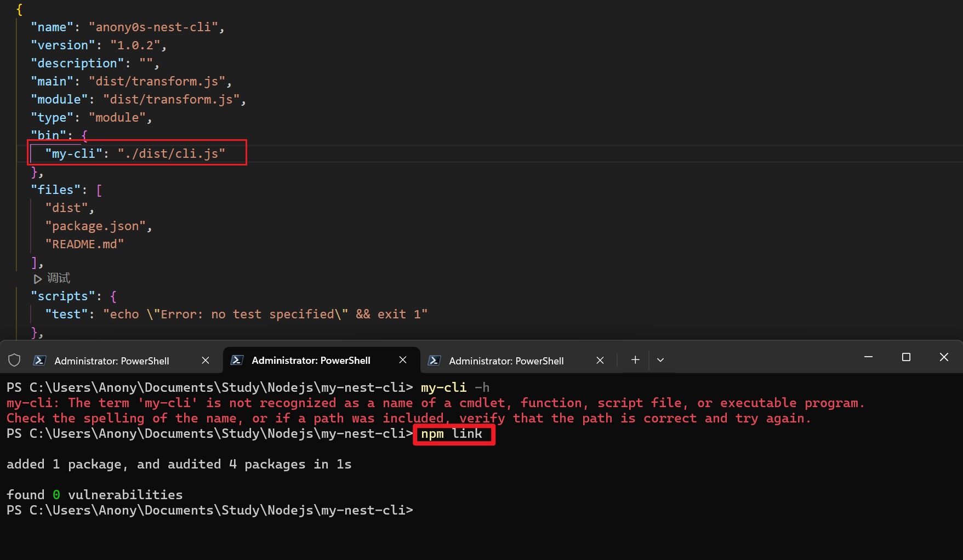963x560 pixels.
Task: Click the "files" key
Action: point(56,190)
